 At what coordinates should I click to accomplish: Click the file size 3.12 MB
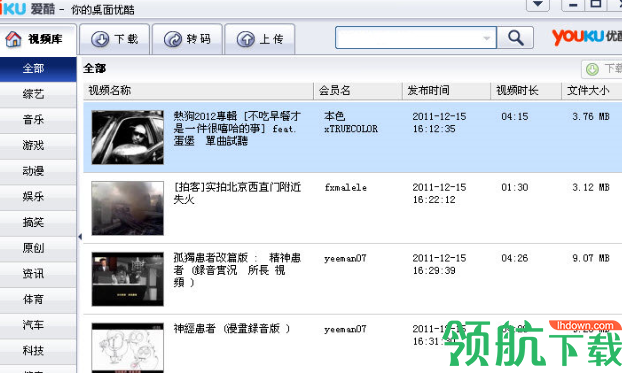click(x=591, y=187)
